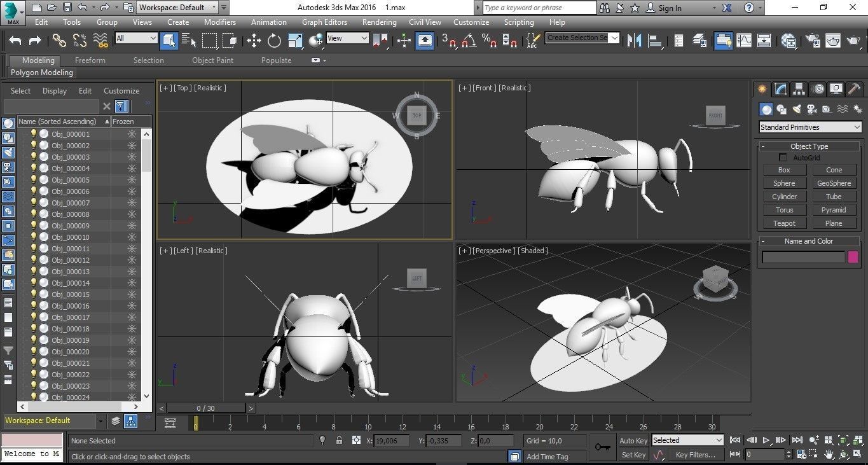This screenshot has width=868, height=465.
Task: Activate the Select Object tool
Action: (169, 41)
